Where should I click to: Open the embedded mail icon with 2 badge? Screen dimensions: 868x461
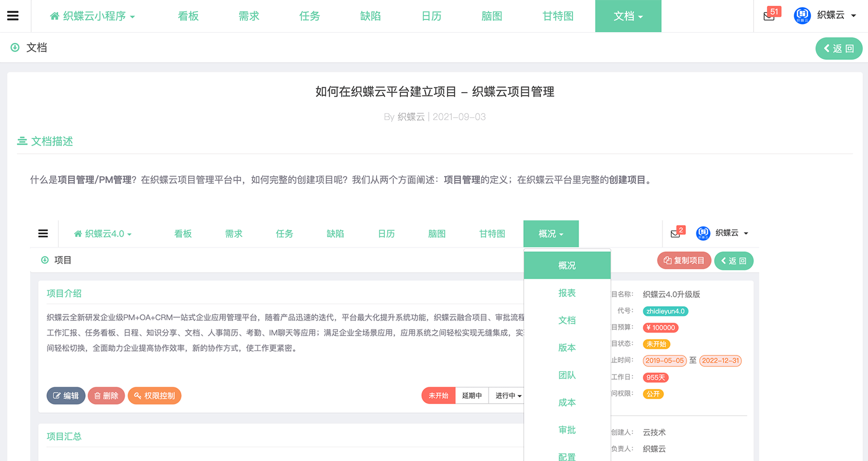[x=675, y=234]
